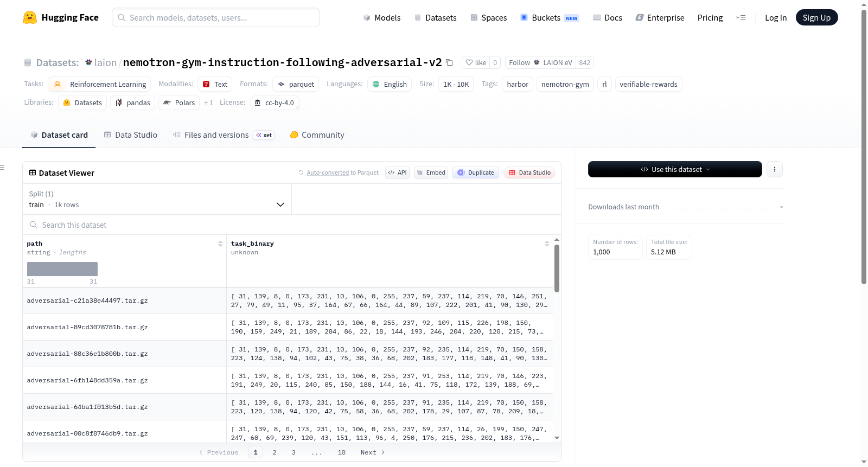Select row adversarial-6fb148dd359a.tar.gz
The height and width of the screenshot is (467, 868).
click(288, 380)
